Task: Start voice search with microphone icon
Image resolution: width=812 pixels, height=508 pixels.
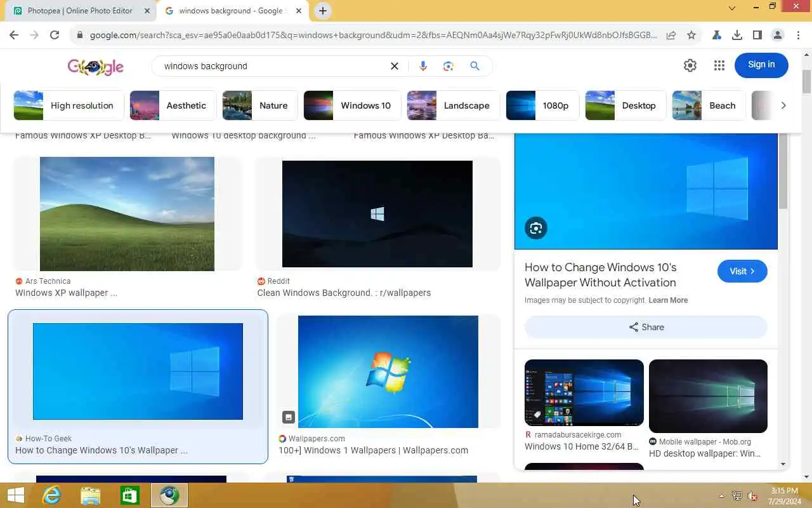Action: (423, 66)
